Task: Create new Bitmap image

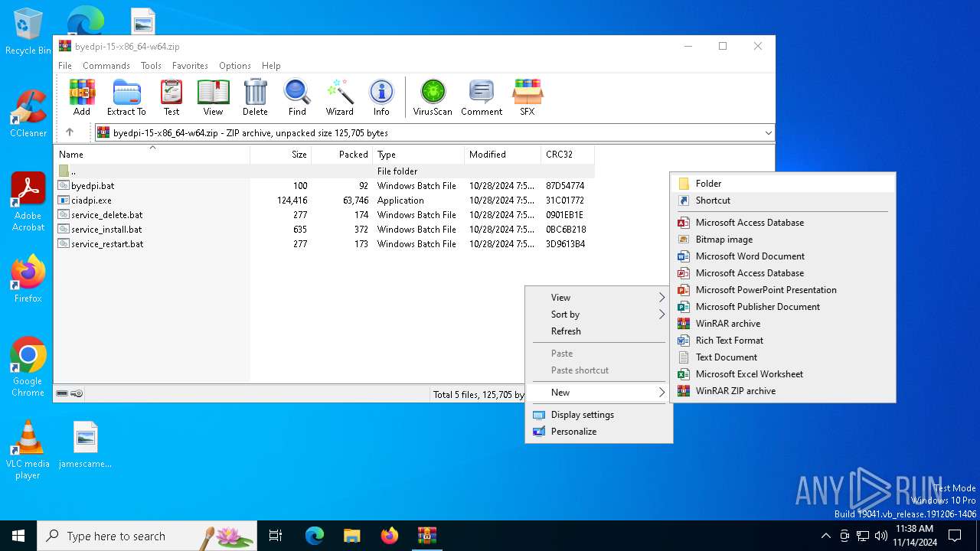Action: 782,240
